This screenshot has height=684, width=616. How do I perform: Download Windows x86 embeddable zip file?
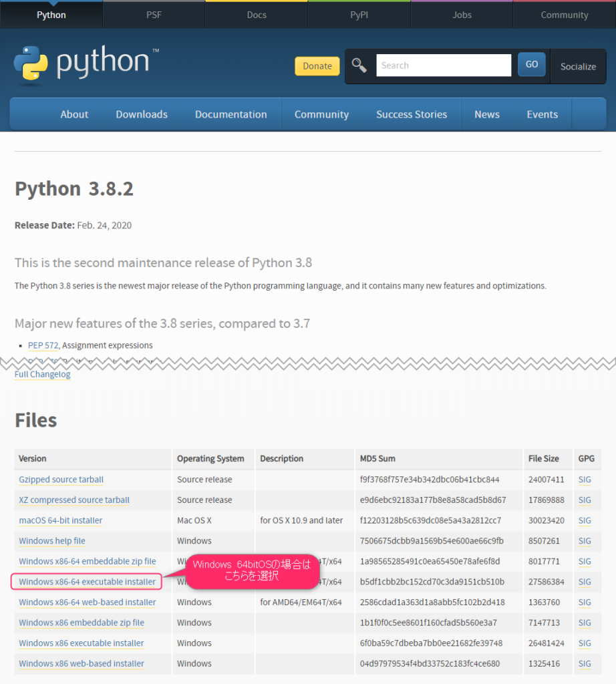(82, 623)
